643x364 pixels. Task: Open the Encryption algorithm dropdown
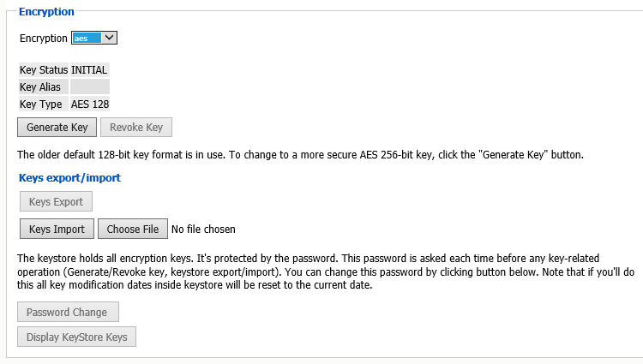pyautogui.click(x=94, y=38)
